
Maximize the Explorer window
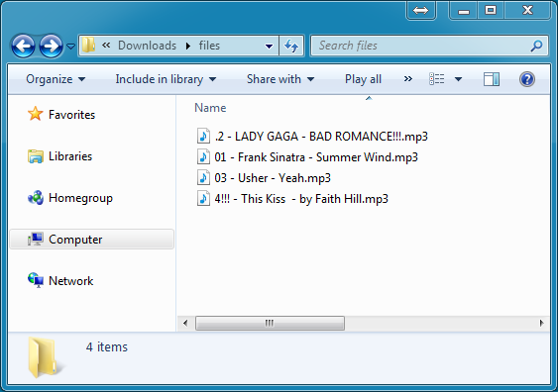click(491, 10)
